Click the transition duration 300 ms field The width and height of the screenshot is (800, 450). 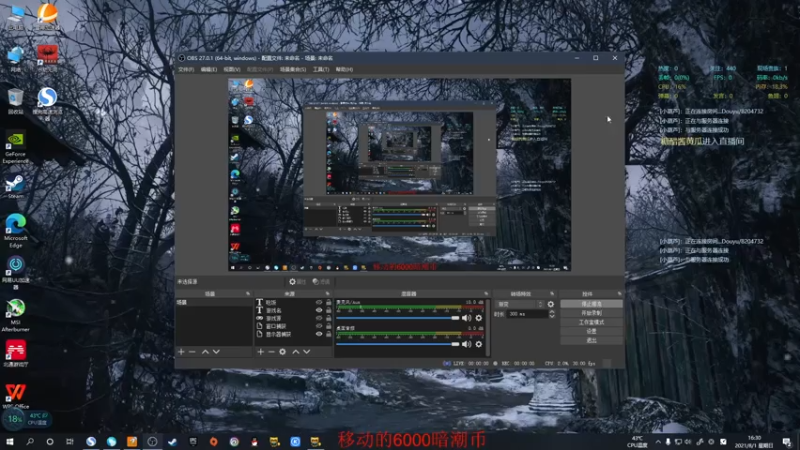point(527,314)
